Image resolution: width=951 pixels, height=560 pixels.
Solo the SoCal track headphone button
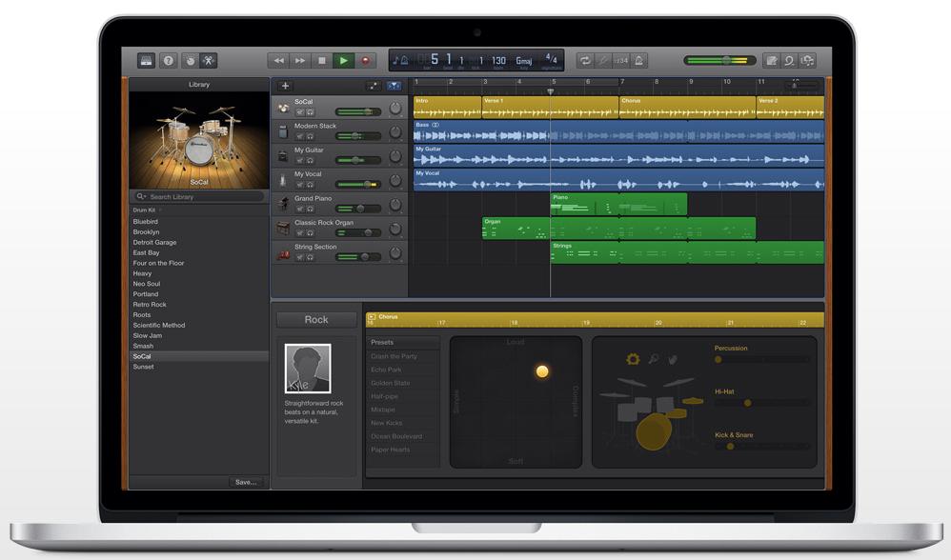[310, 112]
